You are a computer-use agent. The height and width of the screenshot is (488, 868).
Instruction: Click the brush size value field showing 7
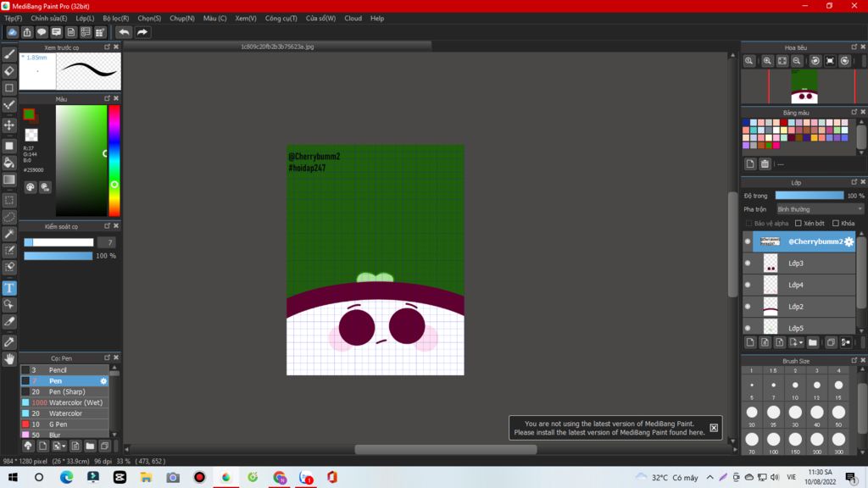pos(106,242)
